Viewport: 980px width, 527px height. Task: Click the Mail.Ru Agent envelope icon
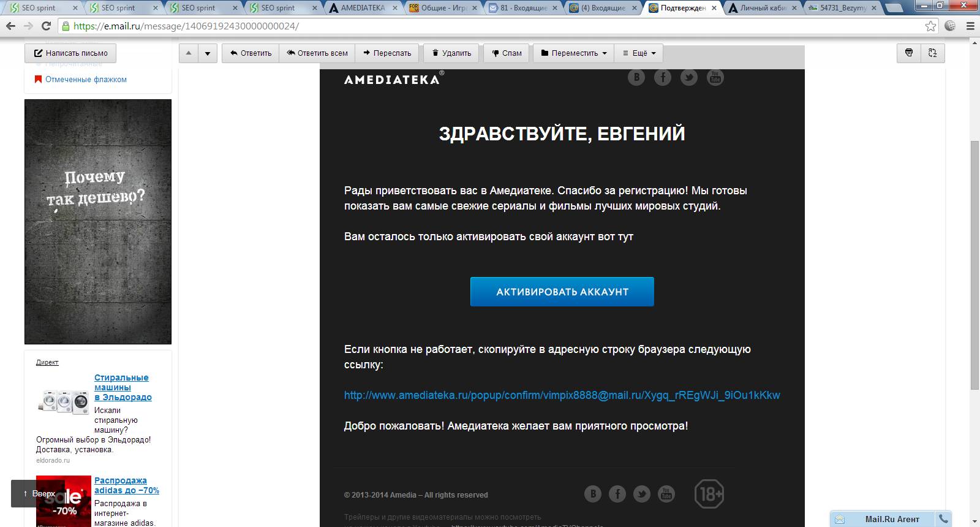tap(840, 519)
